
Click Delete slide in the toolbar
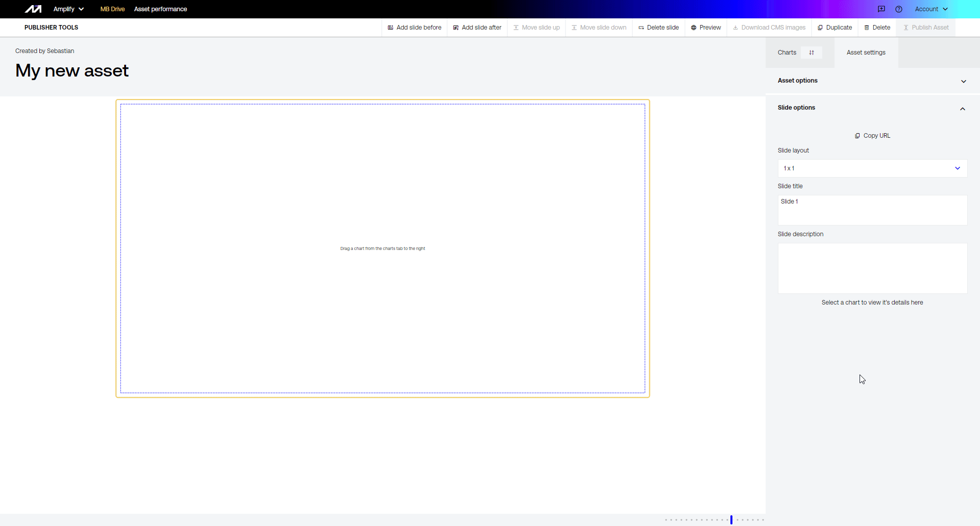pos(658,28)
